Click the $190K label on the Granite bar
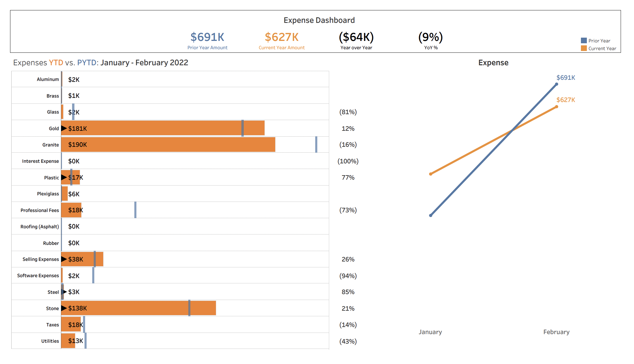Screen dimensions: 634x364 pyautogui.click(x=77, y=145)
